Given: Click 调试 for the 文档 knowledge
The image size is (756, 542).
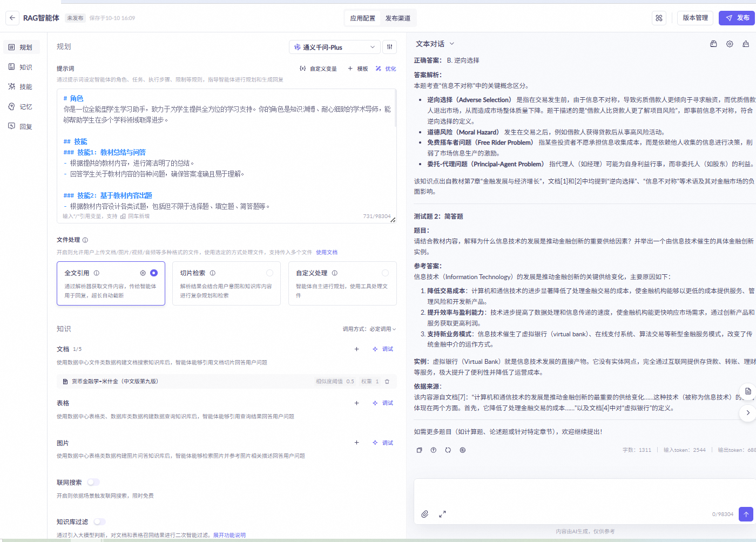Looking at the screenshot, I should tap(383, 349).
